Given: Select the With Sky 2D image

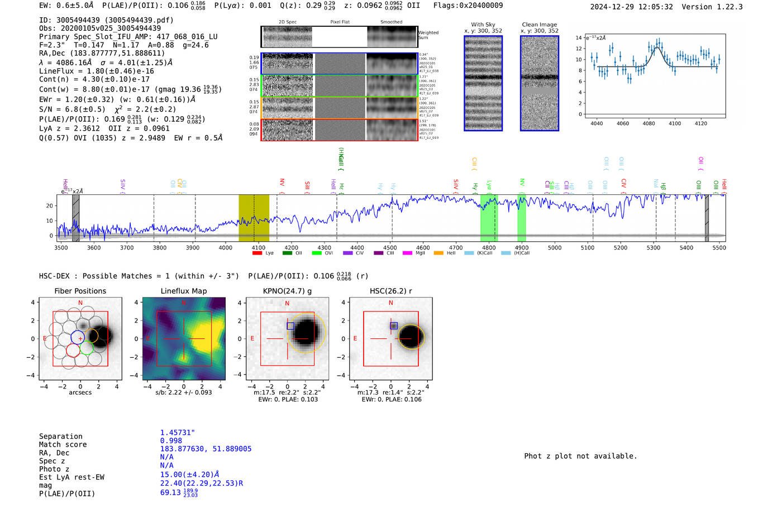Looking at the screenshot, I should pos(483,83).
